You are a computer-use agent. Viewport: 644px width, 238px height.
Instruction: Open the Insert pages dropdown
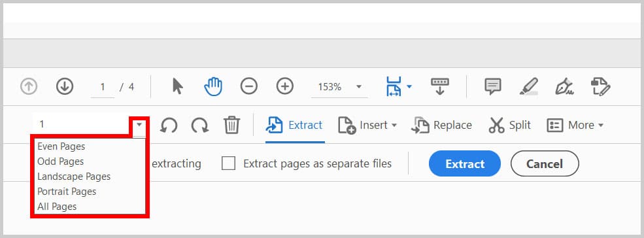[x=367, y=125]
